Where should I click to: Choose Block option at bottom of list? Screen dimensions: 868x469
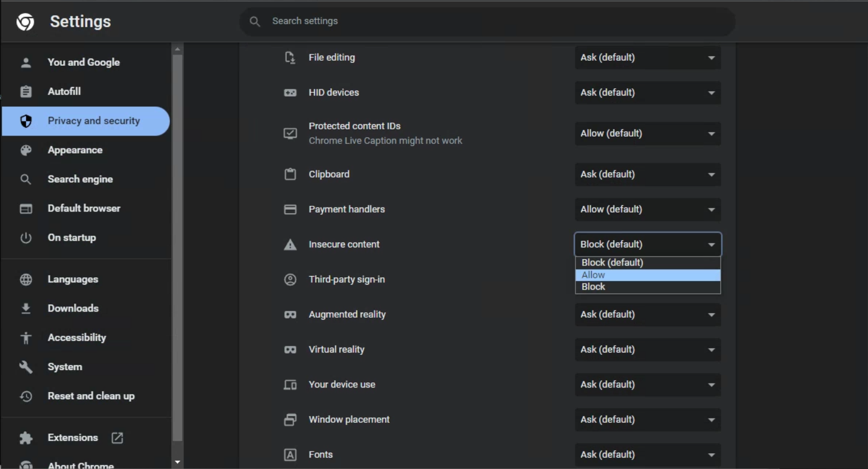pos(647,287)
